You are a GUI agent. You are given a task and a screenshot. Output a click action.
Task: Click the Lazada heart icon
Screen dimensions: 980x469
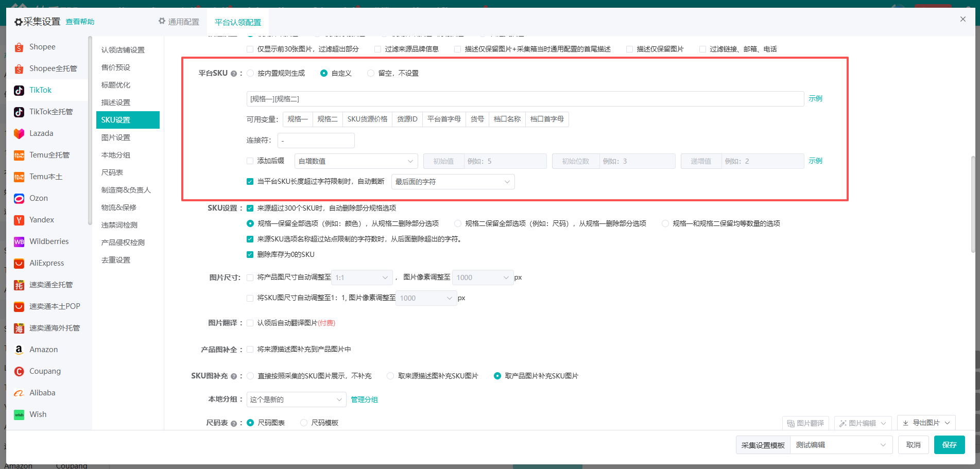point(19,133)
